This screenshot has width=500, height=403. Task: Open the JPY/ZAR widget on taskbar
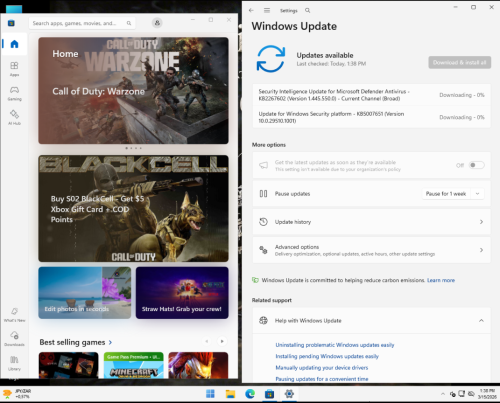[x=17, y=394]
